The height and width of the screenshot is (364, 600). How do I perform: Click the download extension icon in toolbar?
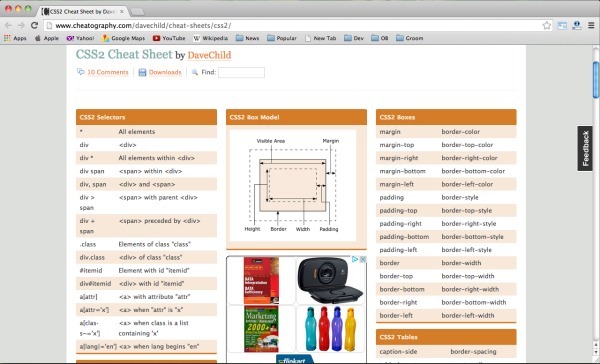(x=577, y=25)
